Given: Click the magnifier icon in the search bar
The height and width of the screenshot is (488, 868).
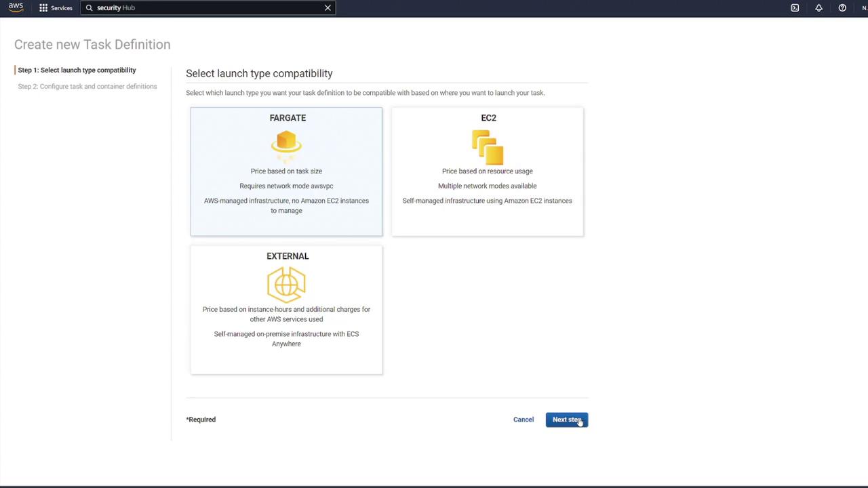Looking at the screenshot, I should point(89,8).
